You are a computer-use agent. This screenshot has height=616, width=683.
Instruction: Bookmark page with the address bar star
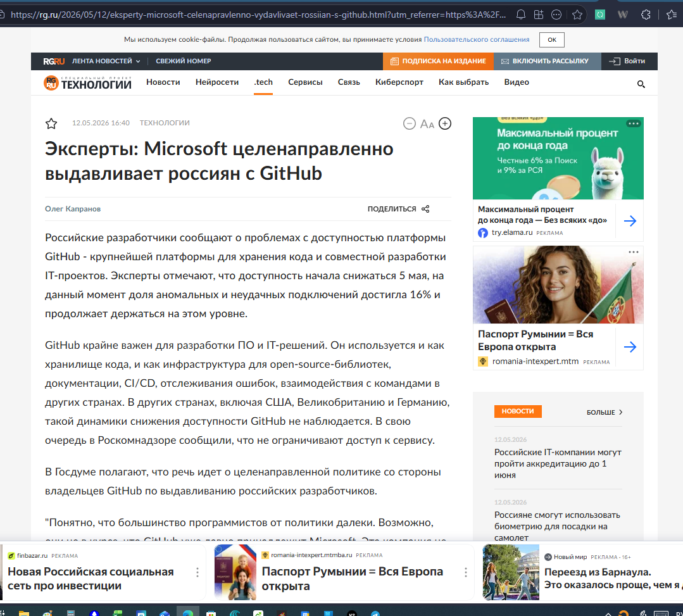pos(577,15)
